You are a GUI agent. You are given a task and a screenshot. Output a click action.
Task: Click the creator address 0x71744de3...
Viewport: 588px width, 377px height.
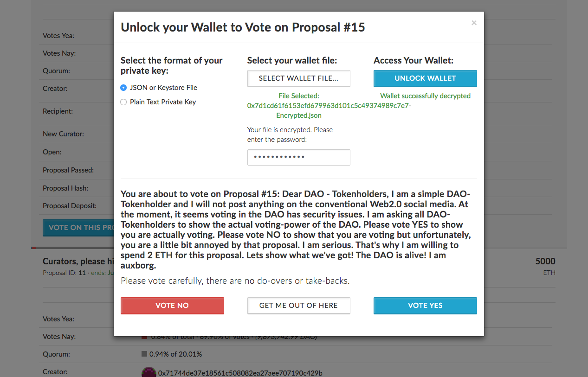pos(240,373)
